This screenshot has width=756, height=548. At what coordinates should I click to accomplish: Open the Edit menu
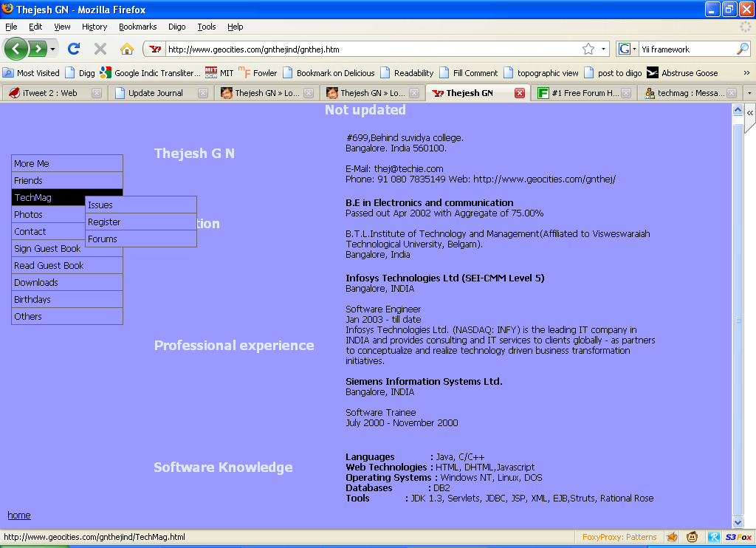pyautogui.click(x=35, y=27)
